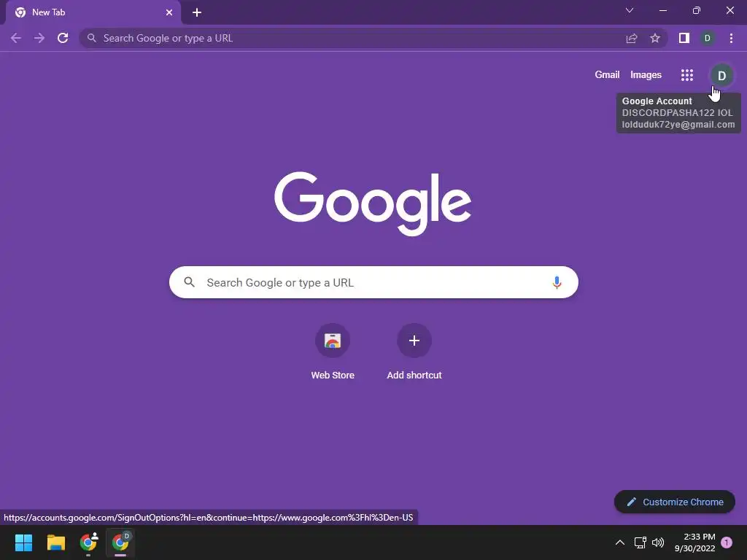The height and width of the screenshot is (560, 747).
Task: Minimize the Chrome window
Action: click(662, 10)
